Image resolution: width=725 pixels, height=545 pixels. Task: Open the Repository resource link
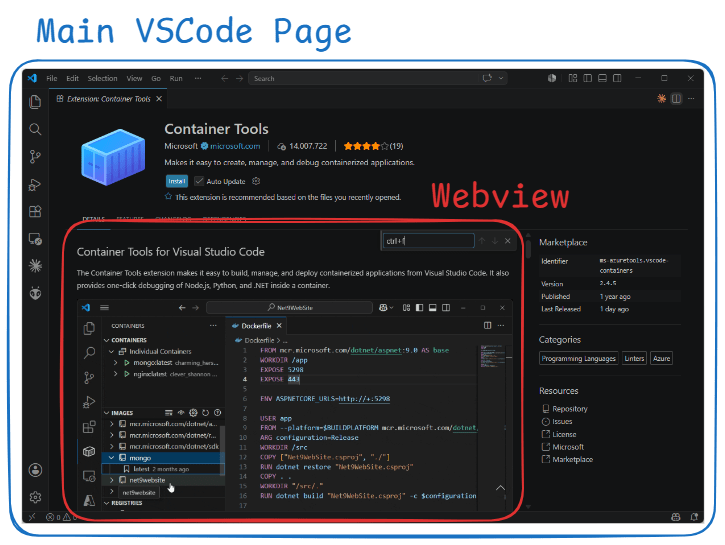(x=570, y=409)
